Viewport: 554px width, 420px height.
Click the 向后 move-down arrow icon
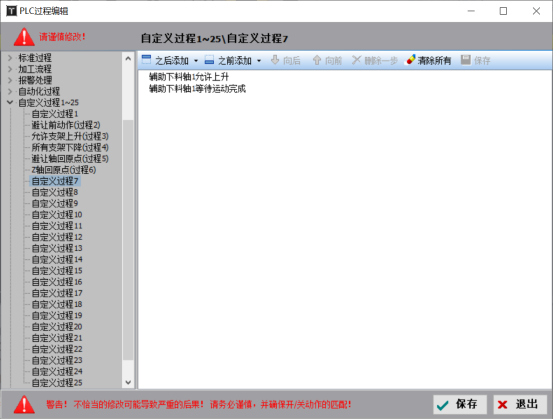tap(275, 60)
